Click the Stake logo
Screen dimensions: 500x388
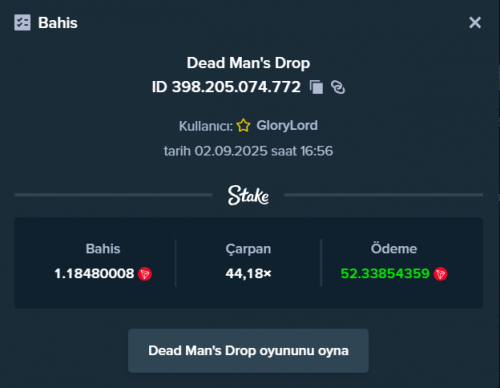[248, 195]
